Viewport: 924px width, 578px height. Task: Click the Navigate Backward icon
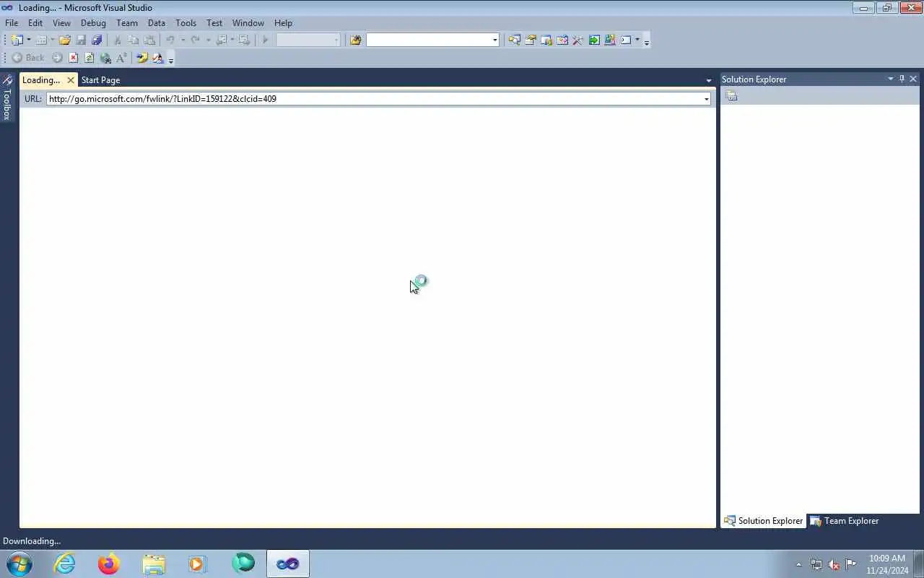(x=221, y=40)
